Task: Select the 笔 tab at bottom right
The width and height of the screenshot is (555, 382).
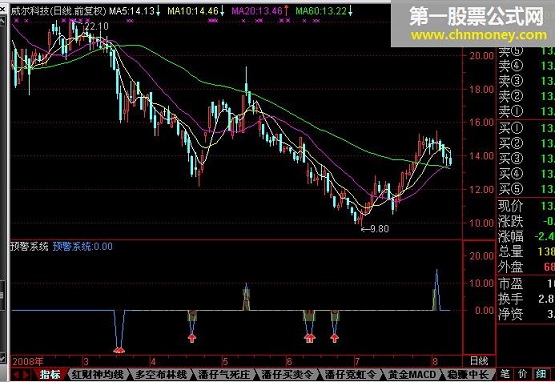Action: click(x=505, y=374)
